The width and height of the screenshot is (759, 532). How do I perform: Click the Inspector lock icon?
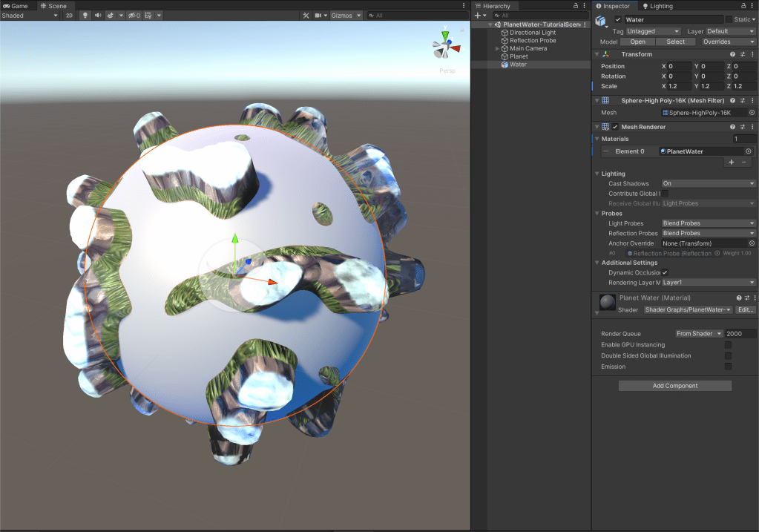coord(743,6)
